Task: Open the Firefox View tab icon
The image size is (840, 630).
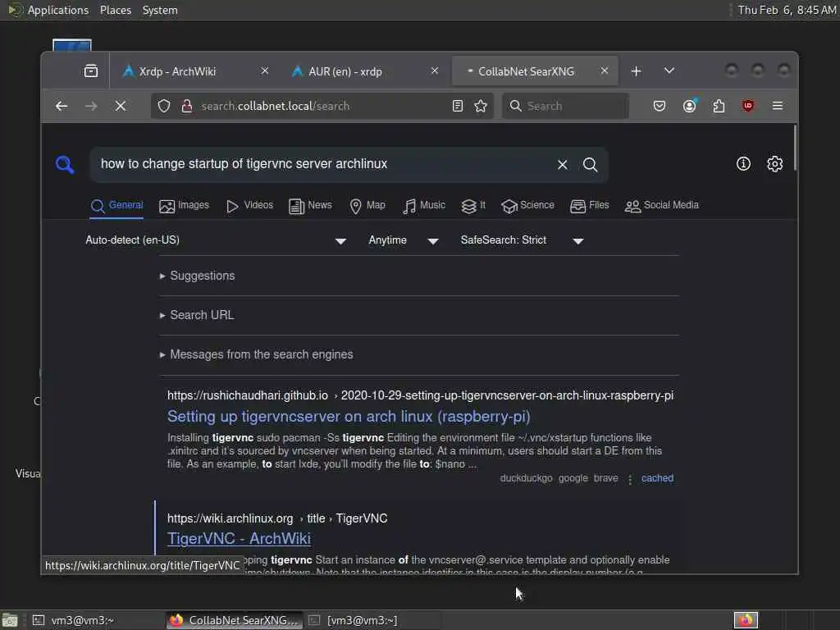Action: tap(91, 71)
